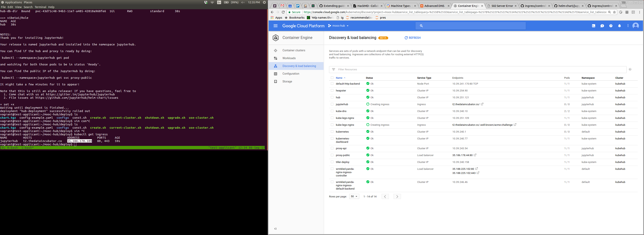The height and width of the screenshot is (235, 644).
Task: Sort by the Name column header
Action: (339, 78)
